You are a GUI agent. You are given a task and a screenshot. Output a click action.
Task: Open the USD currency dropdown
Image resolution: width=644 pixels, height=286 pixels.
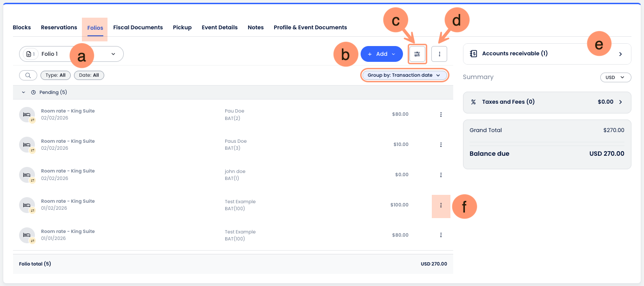tap(615, 78)
